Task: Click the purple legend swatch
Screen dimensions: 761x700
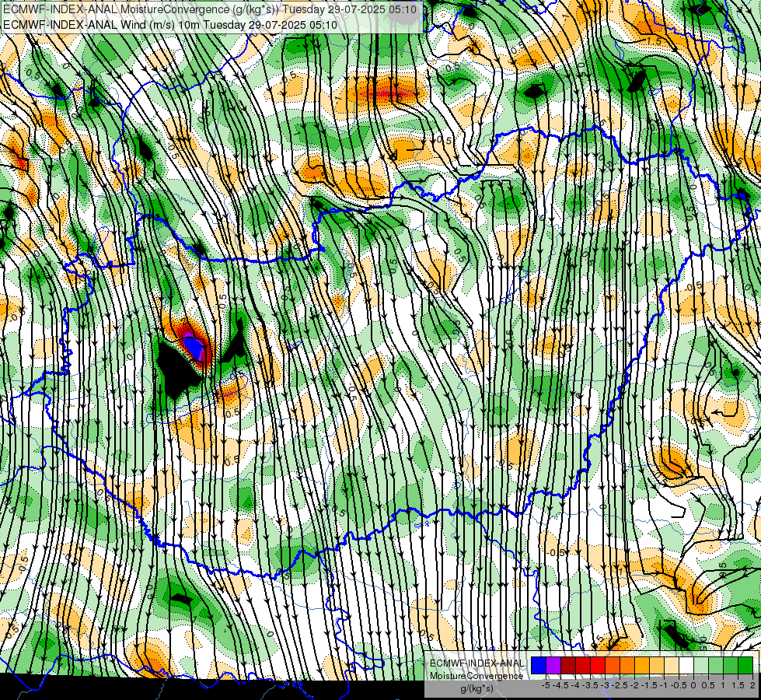Action: coord(553,666)
